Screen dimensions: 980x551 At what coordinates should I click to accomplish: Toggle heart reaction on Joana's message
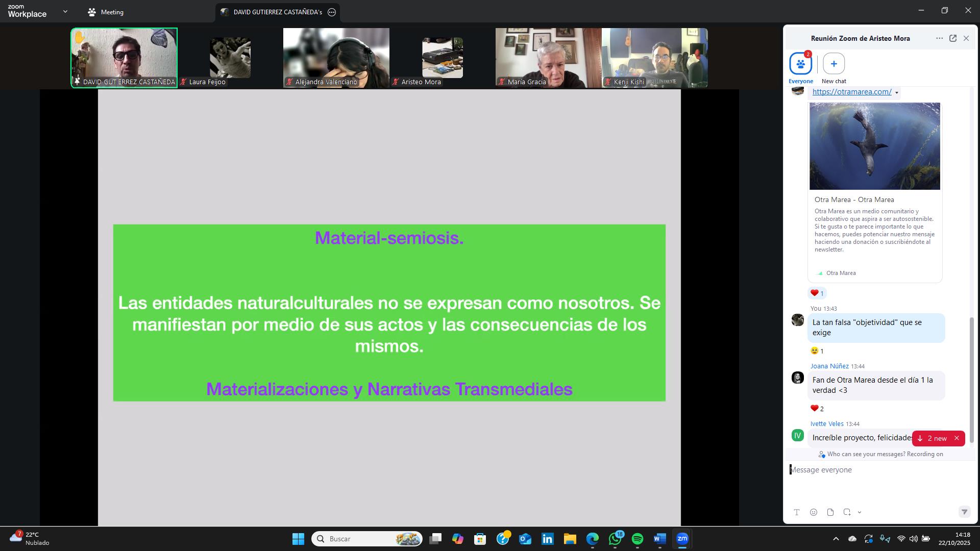pos(817,408)
